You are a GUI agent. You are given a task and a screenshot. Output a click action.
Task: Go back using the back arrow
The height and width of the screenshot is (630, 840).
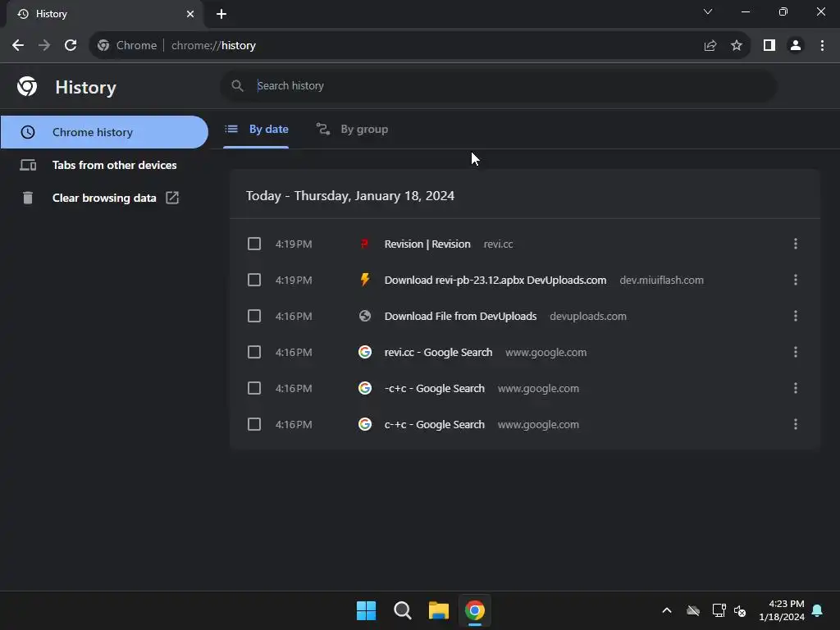18,46
